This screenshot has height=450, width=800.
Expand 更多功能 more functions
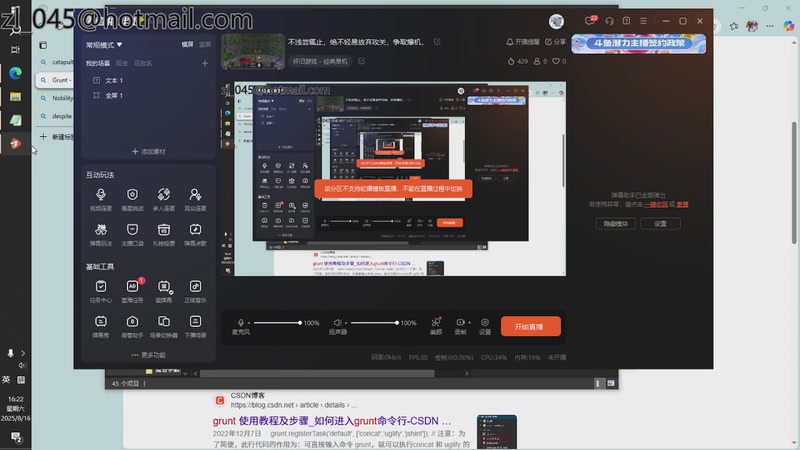coord(148,355)
